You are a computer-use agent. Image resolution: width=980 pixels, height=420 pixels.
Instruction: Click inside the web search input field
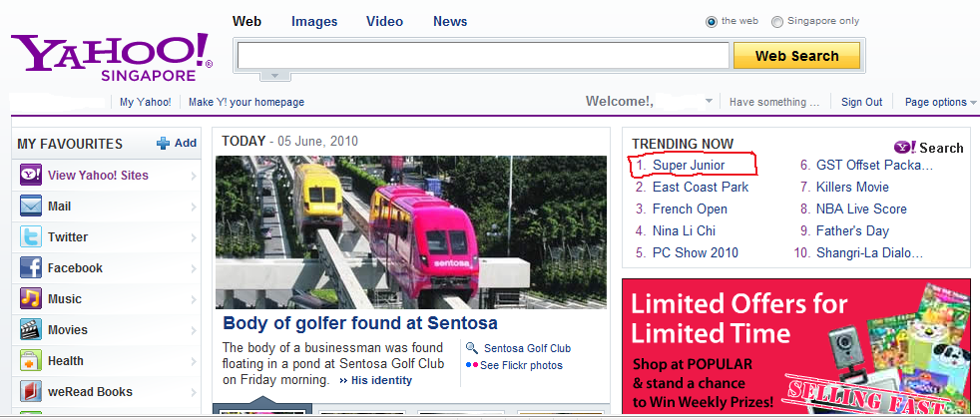click(x=483, y=56)
